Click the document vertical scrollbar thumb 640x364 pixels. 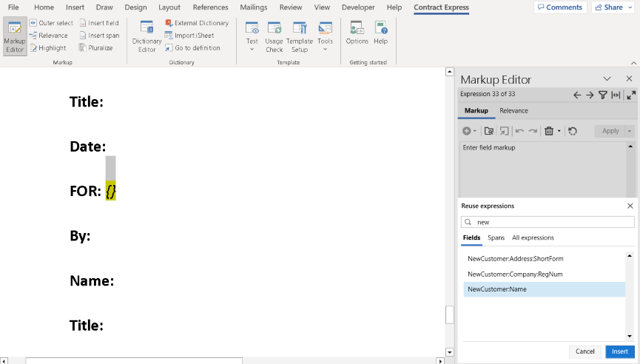pos(449,314)
